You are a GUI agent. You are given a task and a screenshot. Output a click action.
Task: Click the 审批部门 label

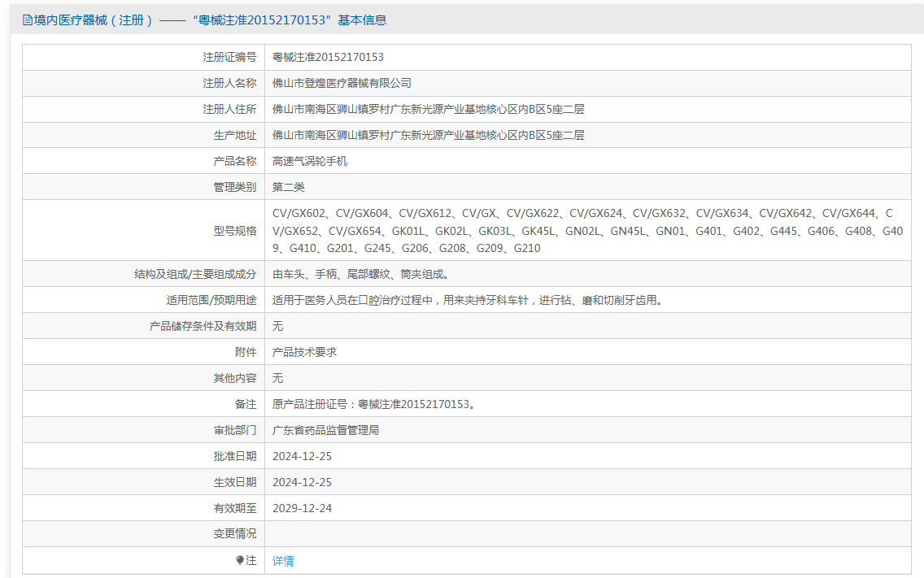pos(235,430)
